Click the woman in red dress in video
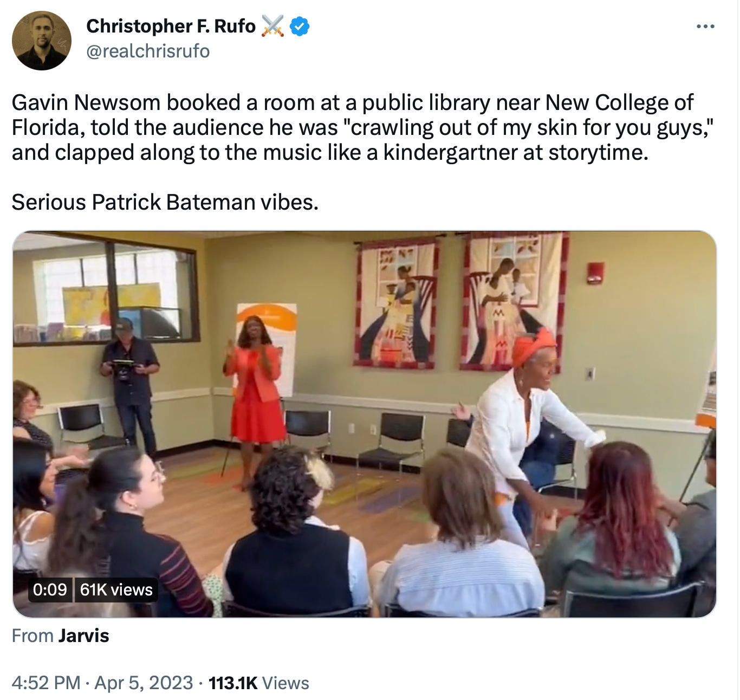Screen dimensions: 740x700 [255, 390]
